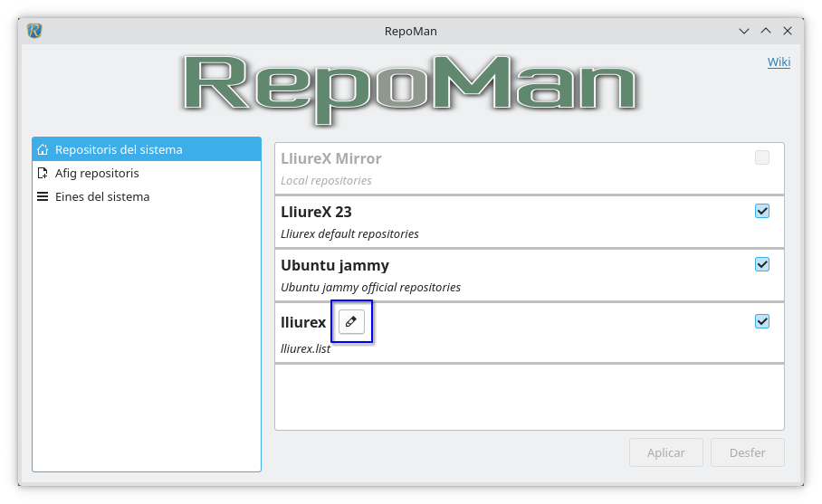
Task: Click the 'Local repositories' description text
Action: pyautogui.click(x=326, y=180)
